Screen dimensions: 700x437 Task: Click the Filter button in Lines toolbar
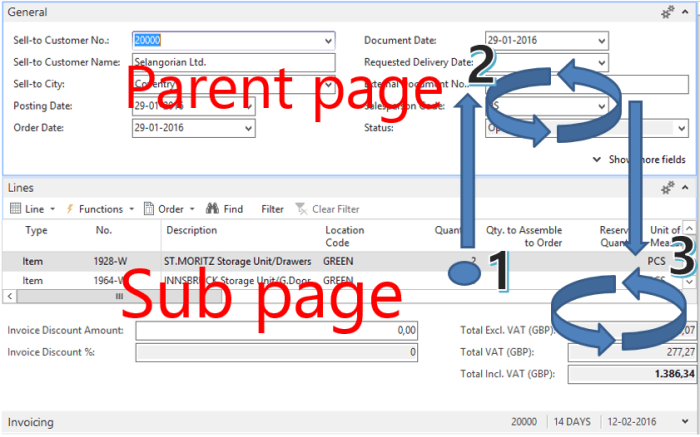pos(272,209)
